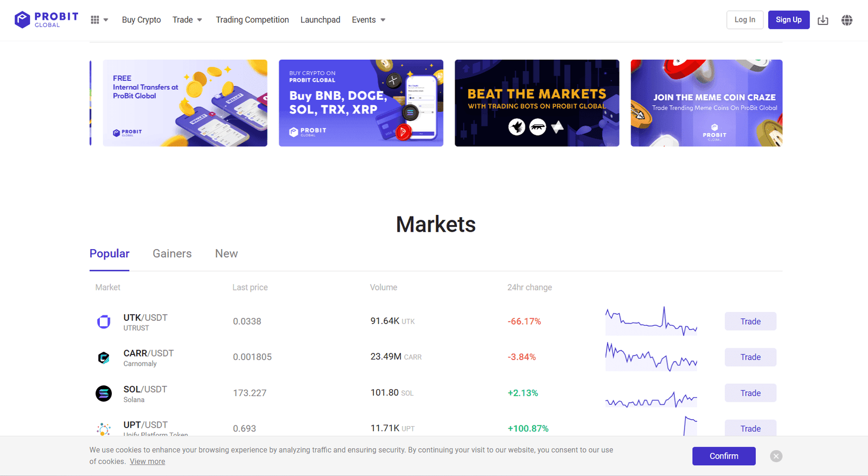The height and width of the screenshot is (476, 868).
Task: Switch to the Gainers tab
Action: click(171, 253)
